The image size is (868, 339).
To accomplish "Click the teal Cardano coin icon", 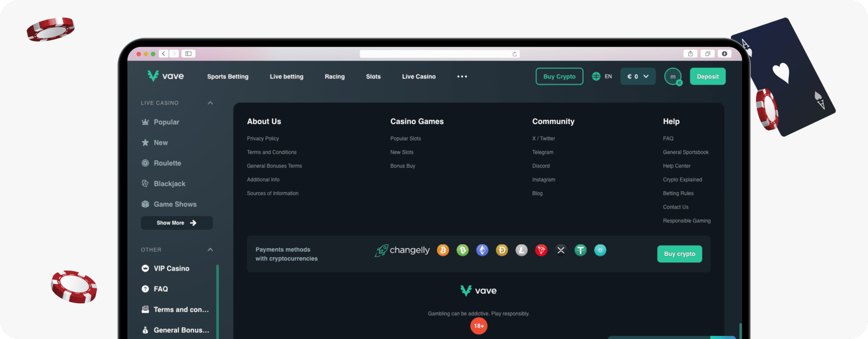I will tap(600, 250).
